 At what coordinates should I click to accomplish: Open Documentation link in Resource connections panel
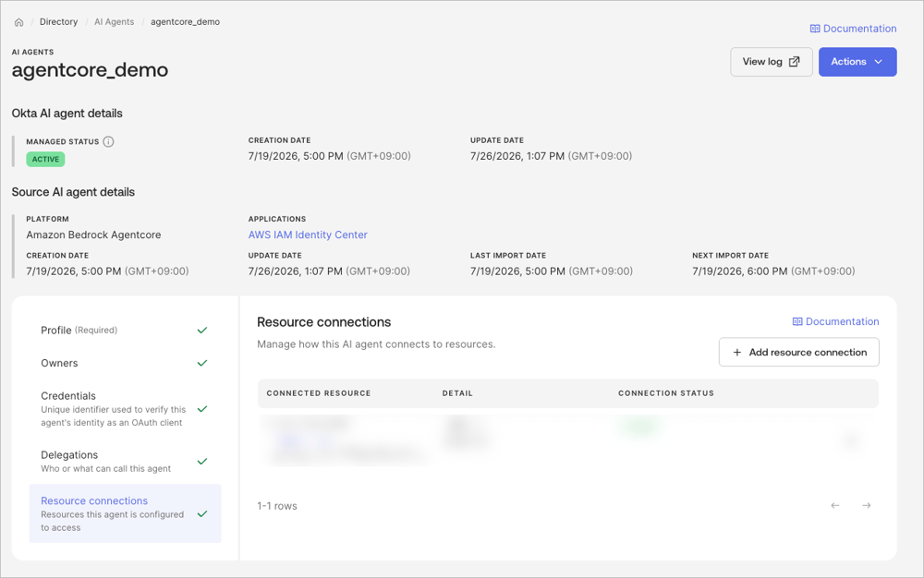pos(835,321)
